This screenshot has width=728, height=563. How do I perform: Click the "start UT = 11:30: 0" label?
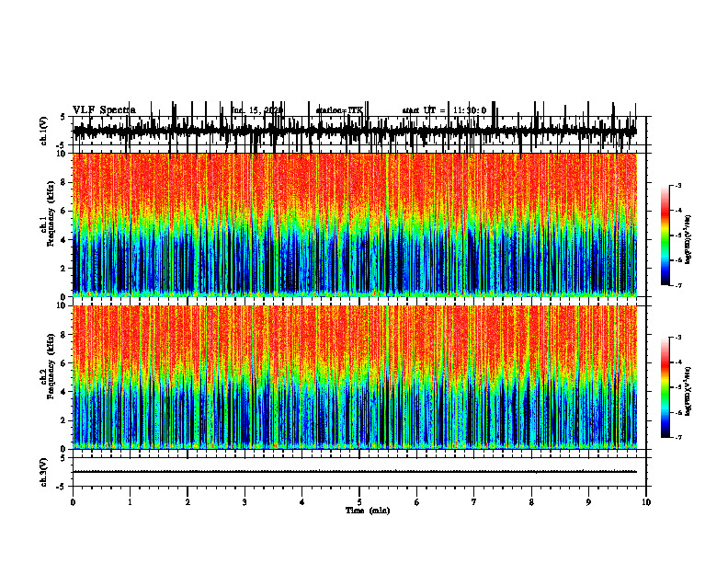(x=444, y=110)
